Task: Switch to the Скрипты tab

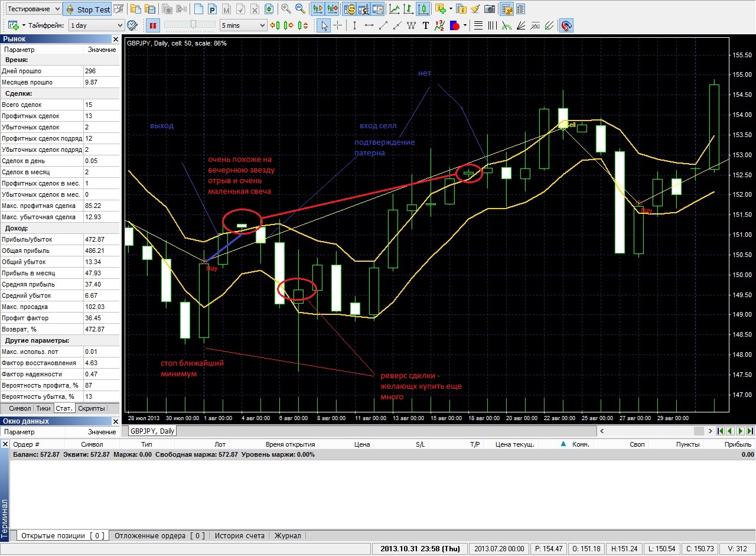Action: (92, 408)
